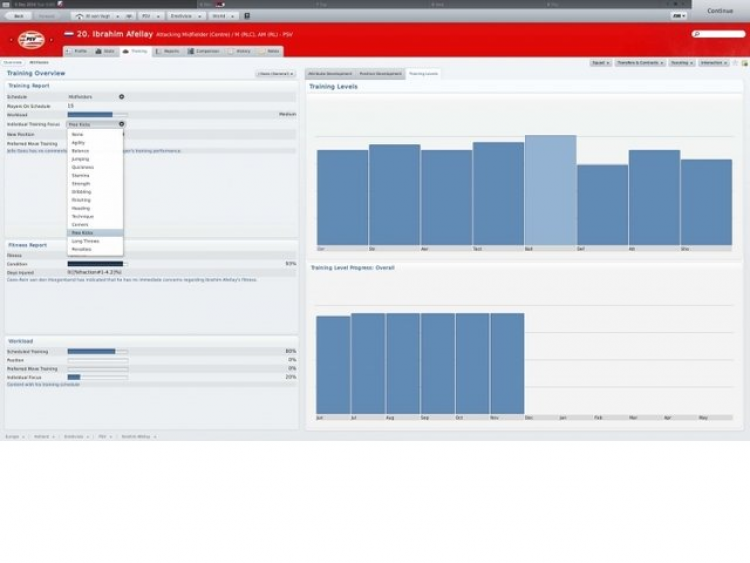The image size is (750, 563).
Task: Open the Ibrahim Afellay breadcrumb link
Action: [136, 436]
